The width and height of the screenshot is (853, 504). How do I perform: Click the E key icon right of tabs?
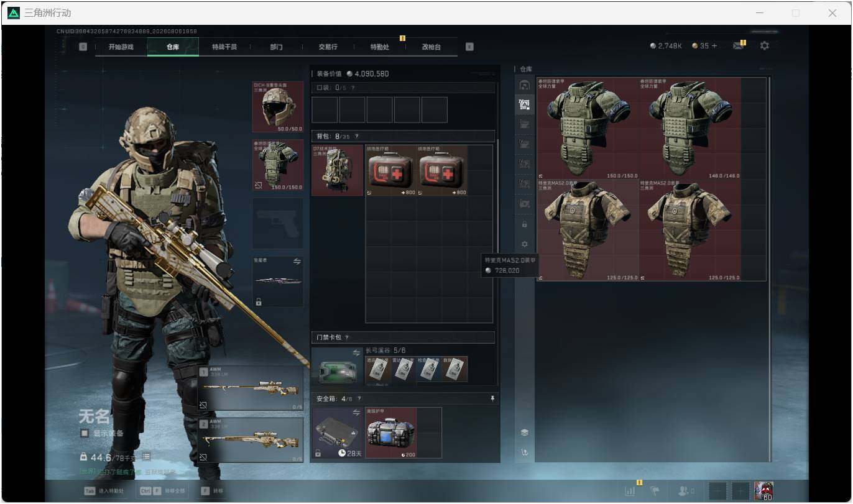click(469, 47)
